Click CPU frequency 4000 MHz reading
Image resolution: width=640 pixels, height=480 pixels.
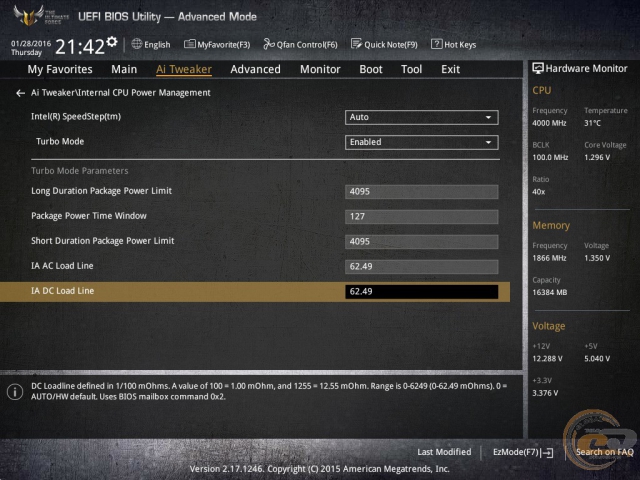[x=549, y=123]
